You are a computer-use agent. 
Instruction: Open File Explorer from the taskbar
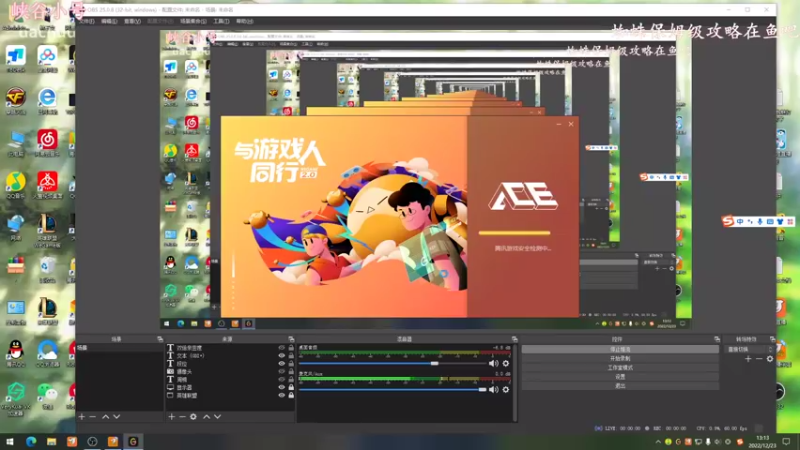tap(52, 442)
